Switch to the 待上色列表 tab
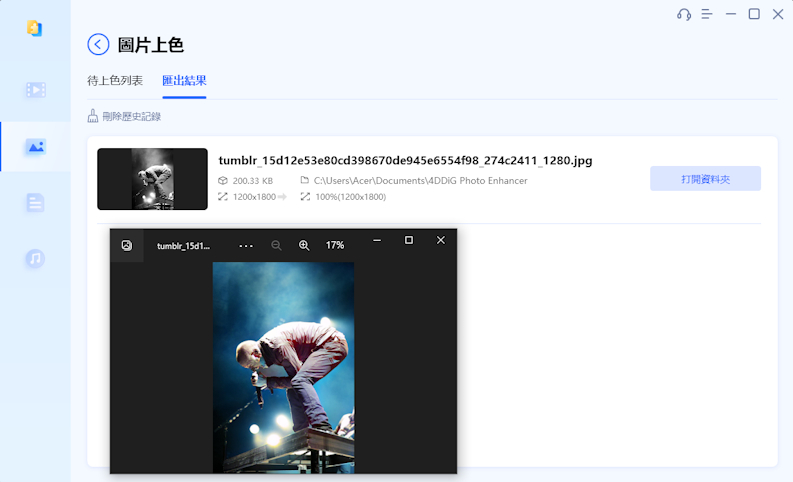 point(115,80)
